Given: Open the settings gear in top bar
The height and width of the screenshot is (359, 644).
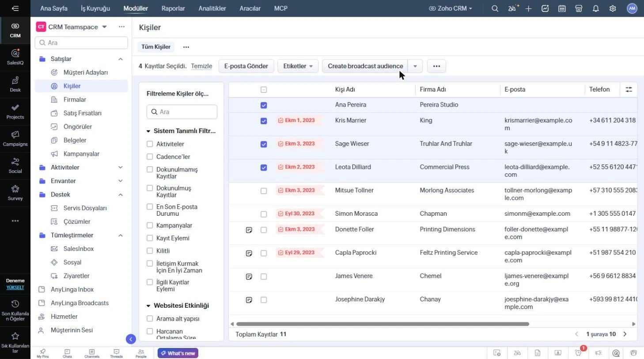Looking at the screenshot, I should 613,8.
